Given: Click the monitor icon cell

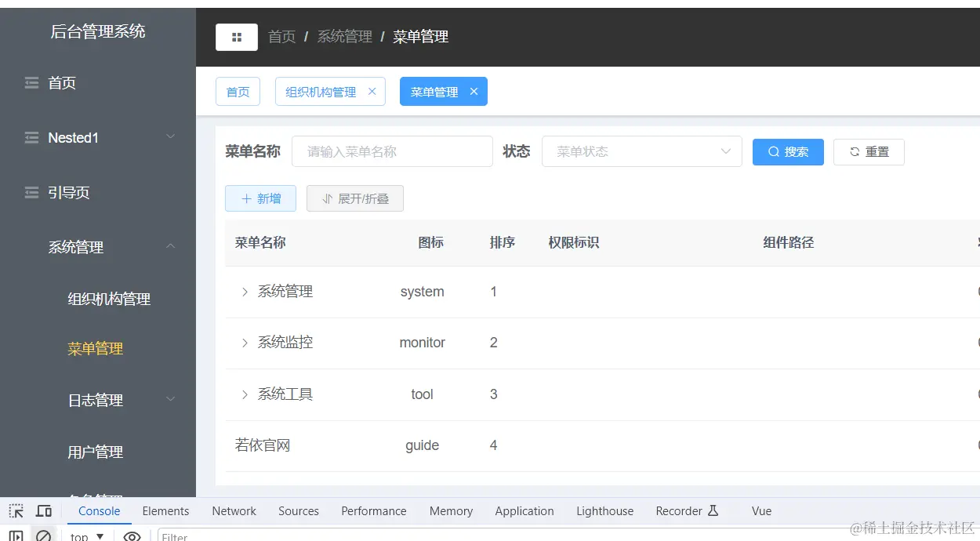Looking at the screenshot, I should [x=422, y=343].
